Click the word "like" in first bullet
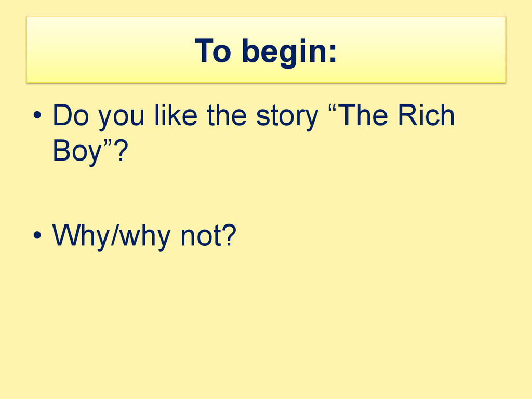532x399 pixels. 176,115
